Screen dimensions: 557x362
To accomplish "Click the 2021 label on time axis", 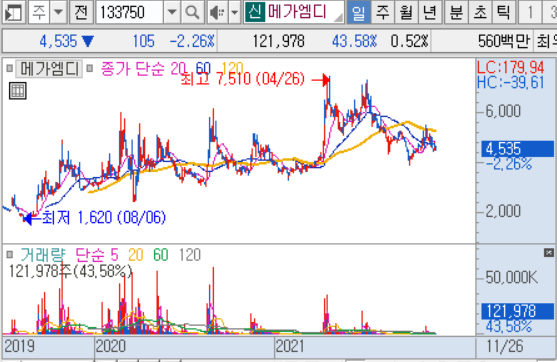I will (x=290, y=346).
